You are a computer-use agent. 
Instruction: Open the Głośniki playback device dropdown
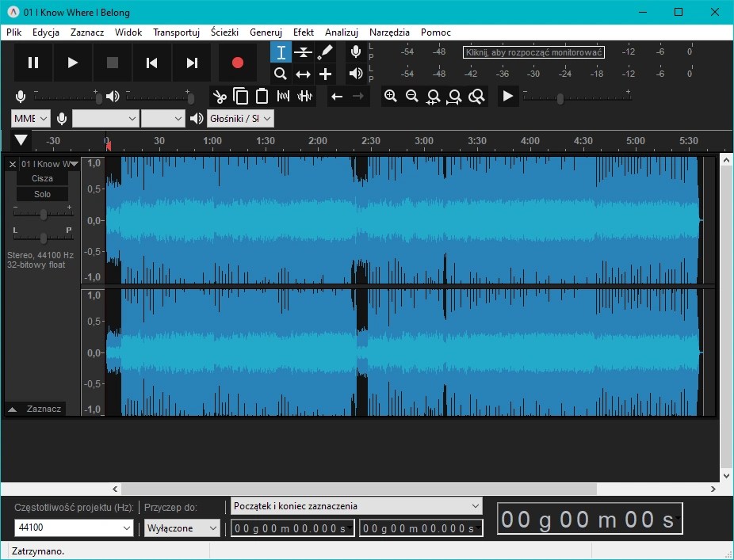(x=240, y=119)
